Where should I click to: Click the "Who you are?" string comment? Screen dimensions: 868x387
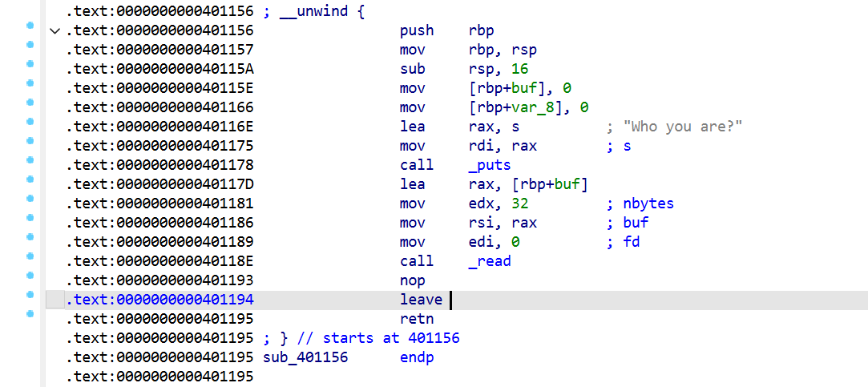pyautogui.click(x=683, y=127)
